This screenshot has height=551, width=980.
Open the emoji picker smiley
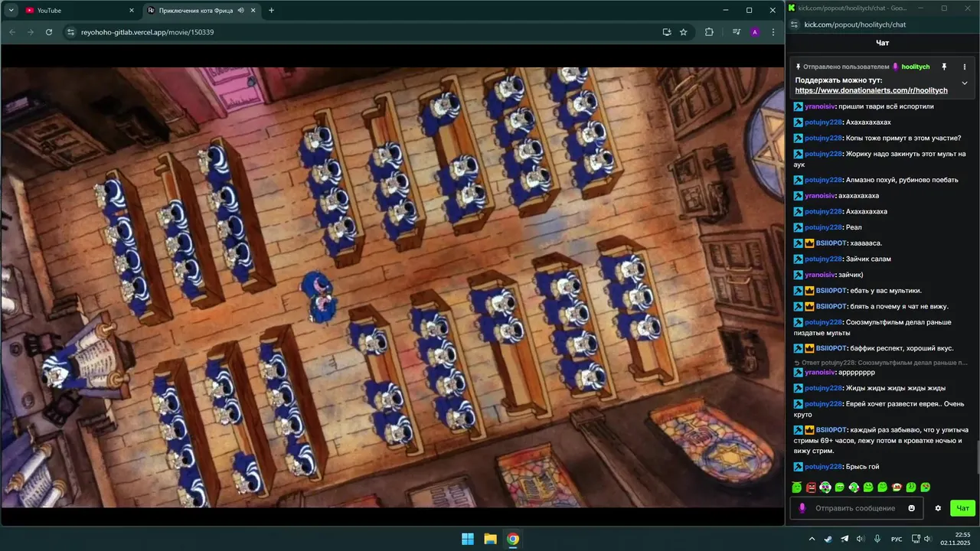911,508
